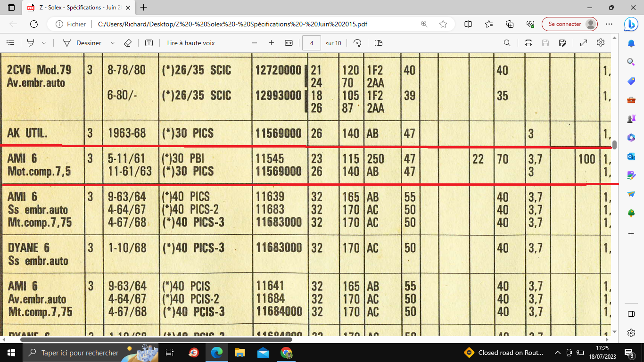This screenshot has height=362, width=644.
Task: Toggle fit to width view
Action: (x=289, y=43)
